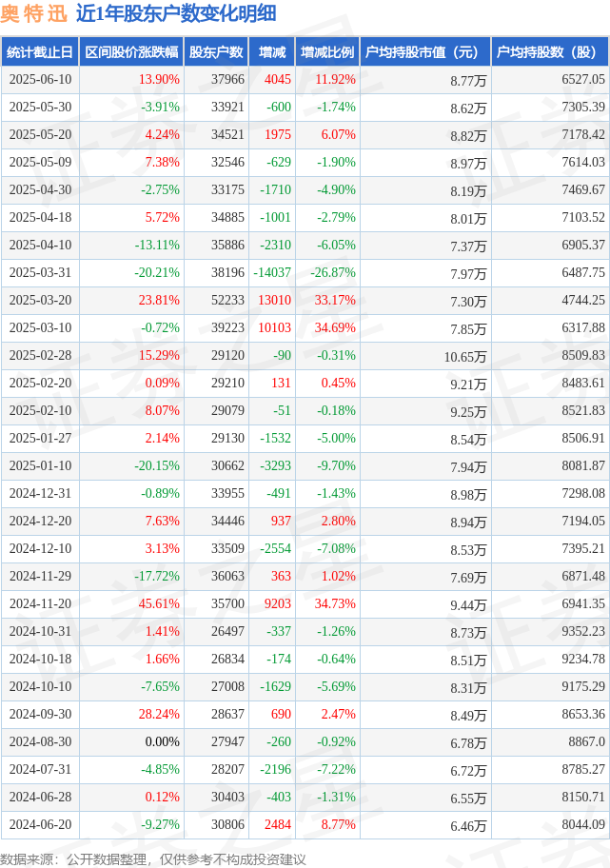
Task: Click the 增减 column header
Action: [272, 52]
